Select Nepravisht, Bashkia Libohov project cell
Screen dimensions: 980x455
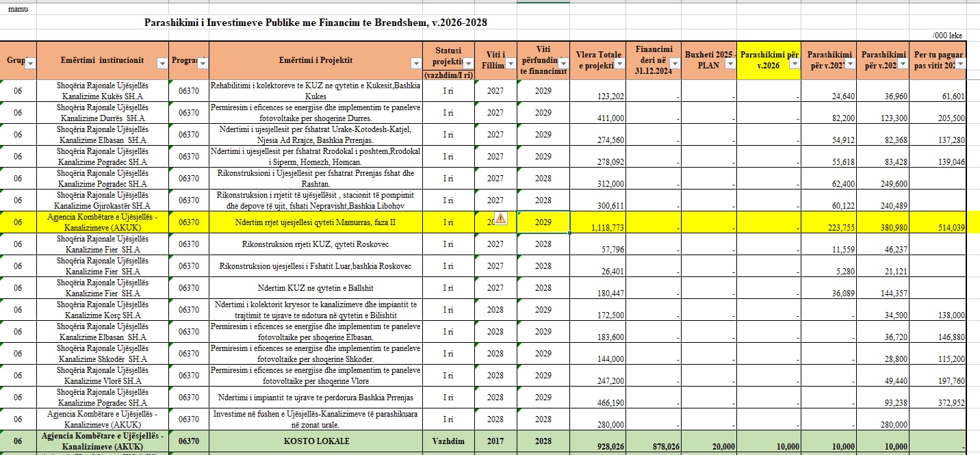pyautogui.click(x=315, y=200)
